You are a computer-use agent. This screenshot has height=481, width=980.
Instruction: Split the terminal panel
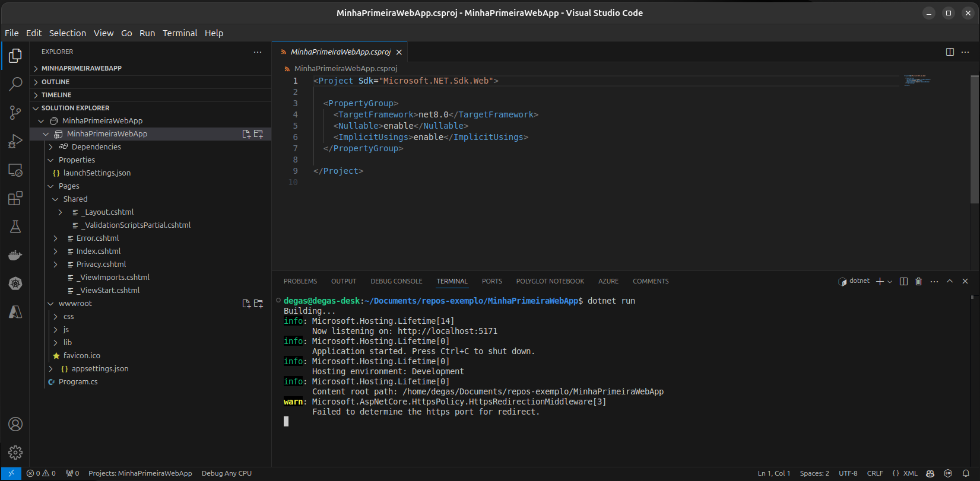coord(903,281)
